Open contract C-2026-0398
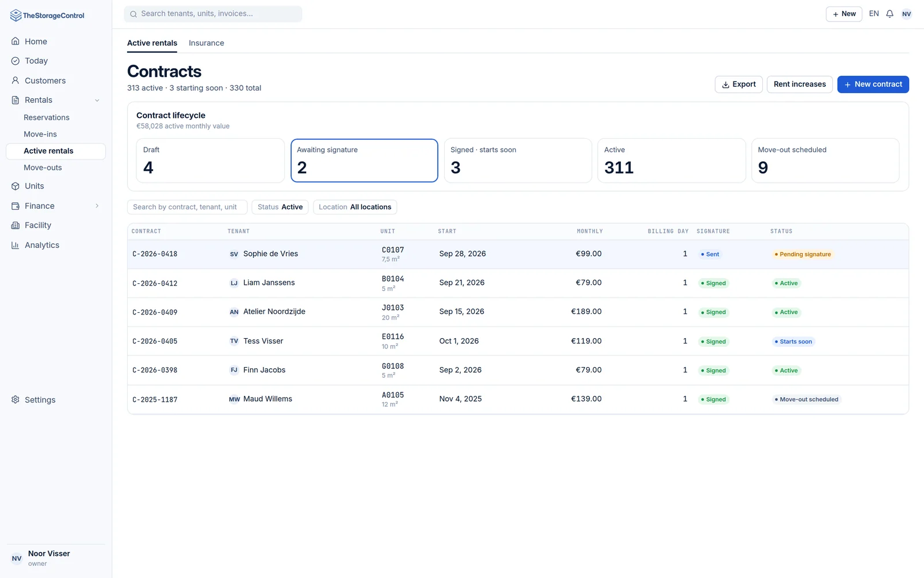The image size is (924, 578). coord(155,370)
